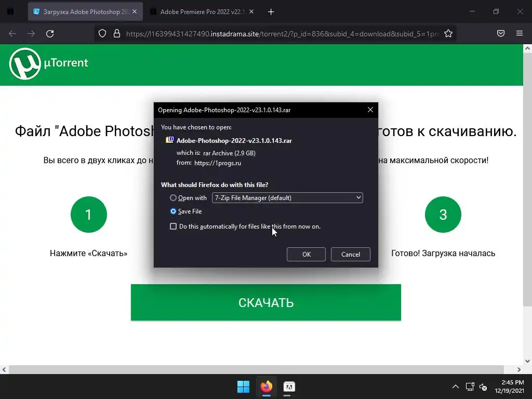Click the vertical scrollbar down arrow

(527, 361)
